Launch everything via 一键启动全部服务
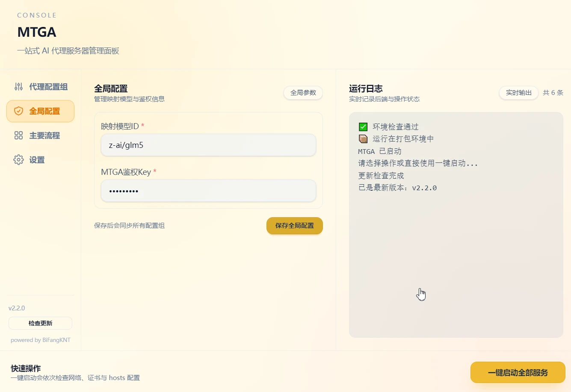 point(518,373)
